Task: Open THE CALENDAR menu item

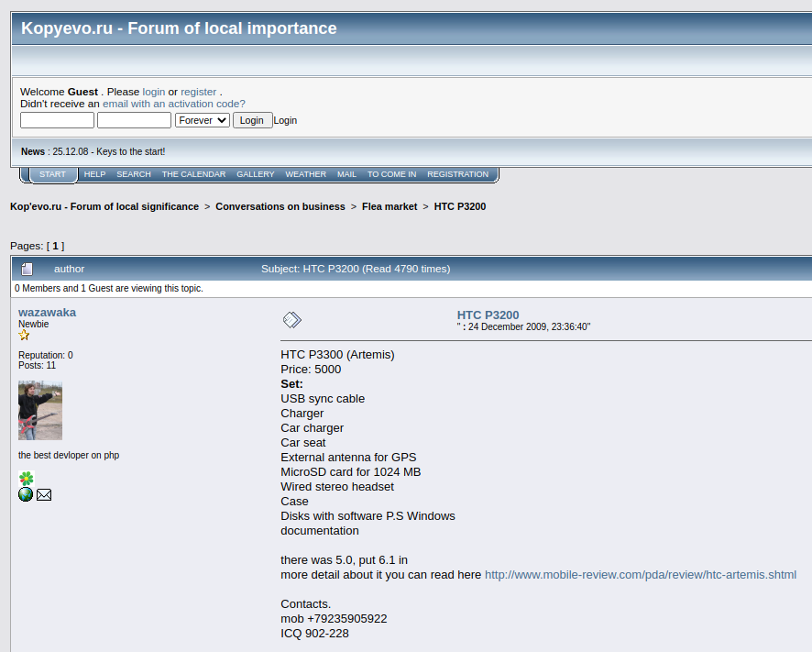Action: [193, 174]
